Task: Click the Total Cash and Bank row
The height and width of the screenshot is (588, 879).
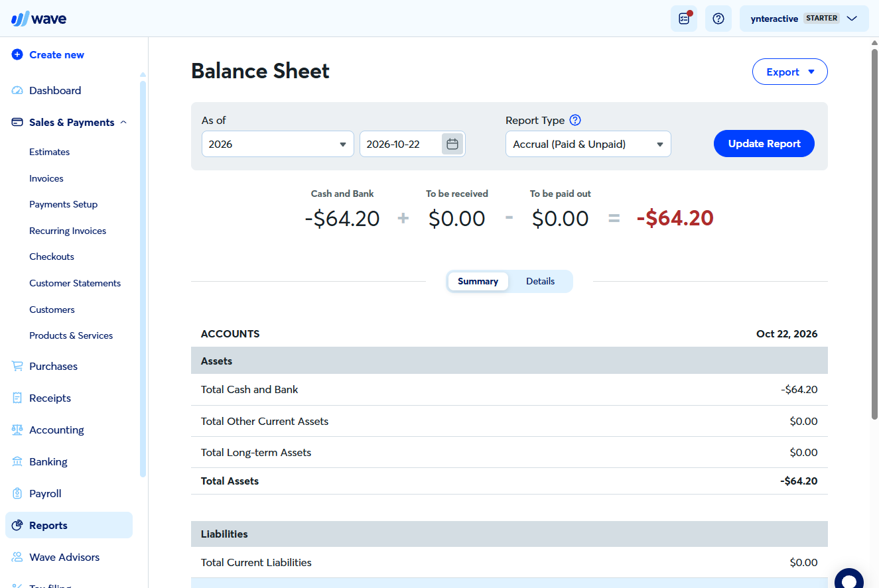Action: pyautogui.click(x=509, y=390)
